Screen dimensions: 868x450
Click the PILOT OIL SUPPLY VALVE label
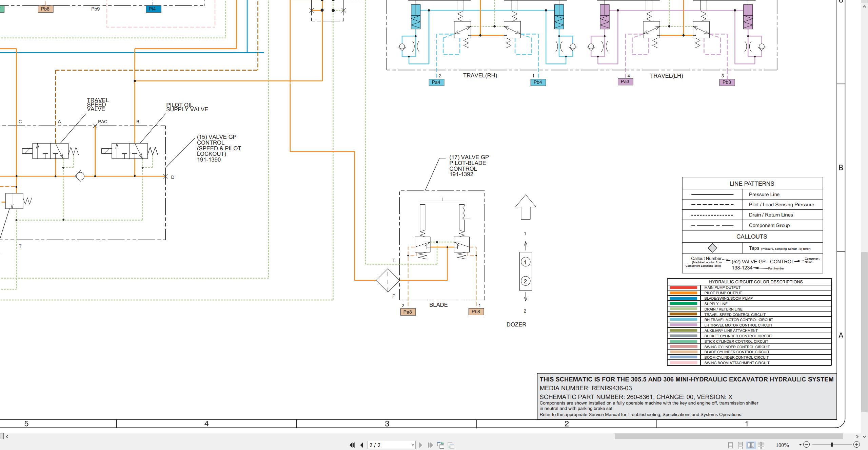click(187, 107)
